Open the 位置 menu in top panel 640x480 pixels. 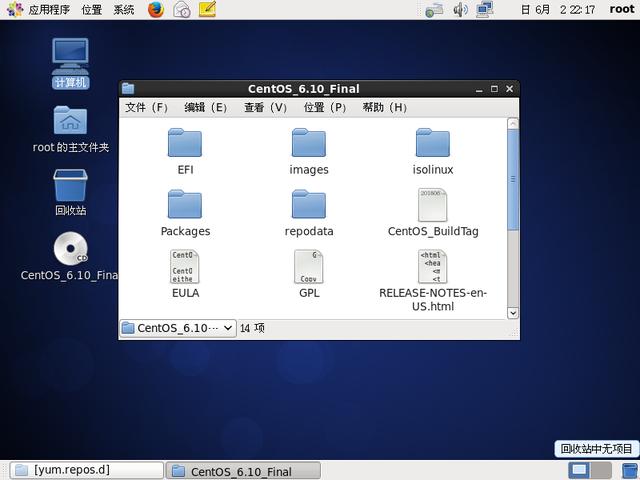91,9
